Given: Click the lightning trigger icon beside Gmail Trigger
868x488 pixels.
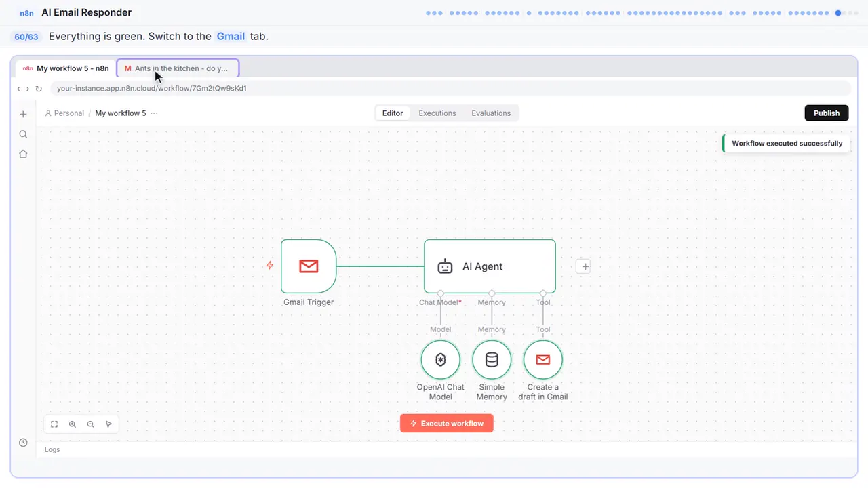Looking at the screenshot, I should point(270,266).
